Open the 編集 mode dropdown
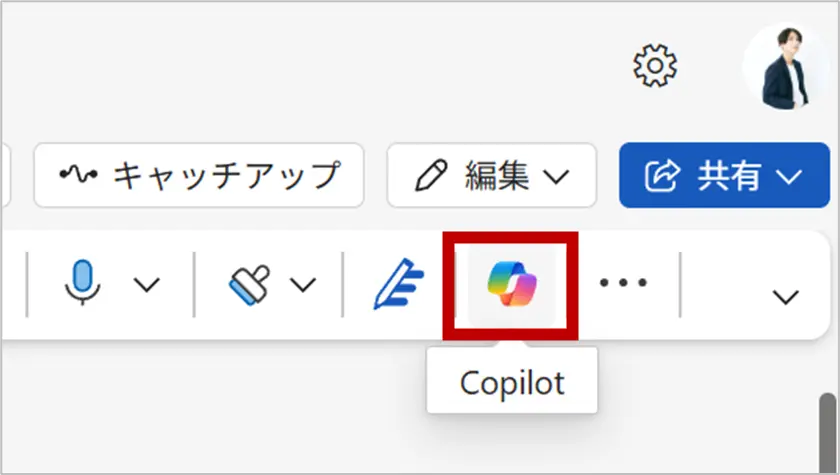 555,177
